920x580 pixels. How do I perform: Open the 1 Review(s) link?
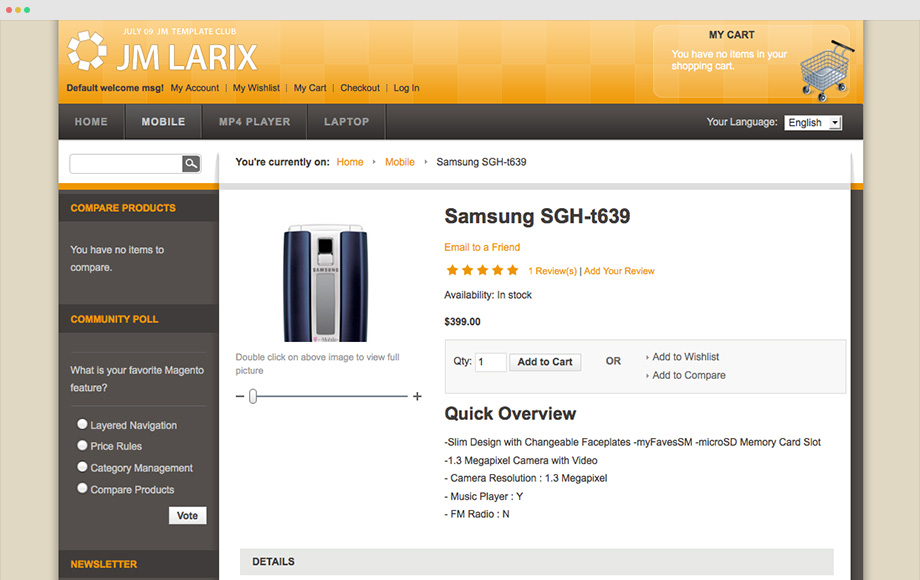(553, 271)
